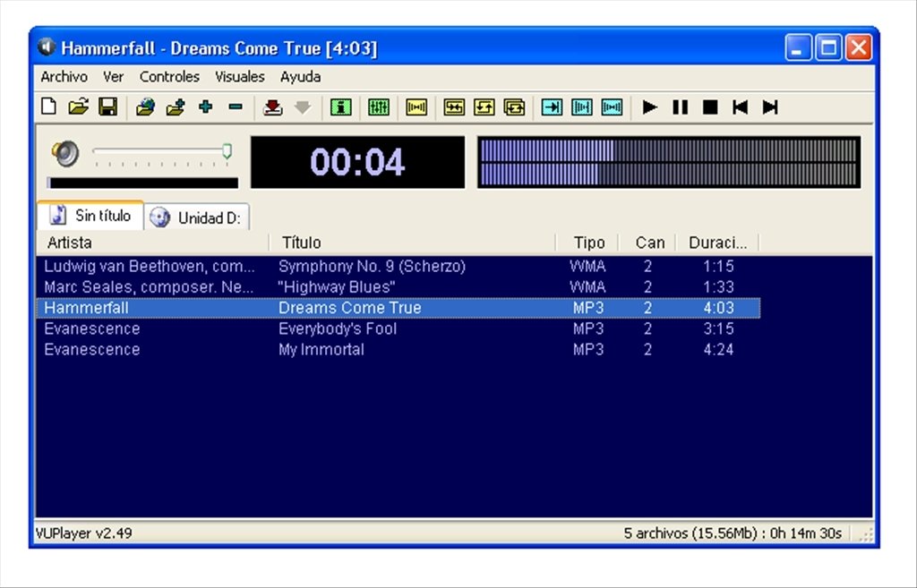The height and width of the screenshot is (588, 917).
Task: Click Marc Seales artist entry
Action: (x=149, y=287)
